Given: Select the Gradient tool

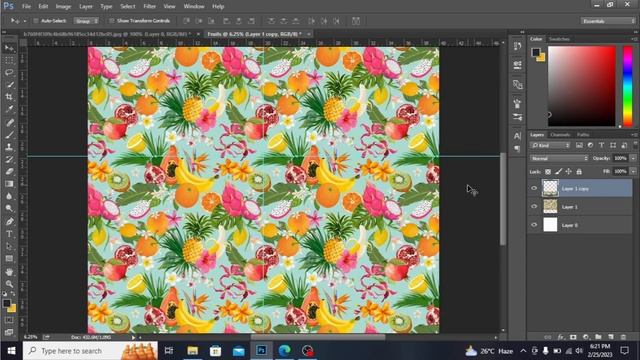Looking at the screenshot, I should pyautogui.click(x=9, y=184).
